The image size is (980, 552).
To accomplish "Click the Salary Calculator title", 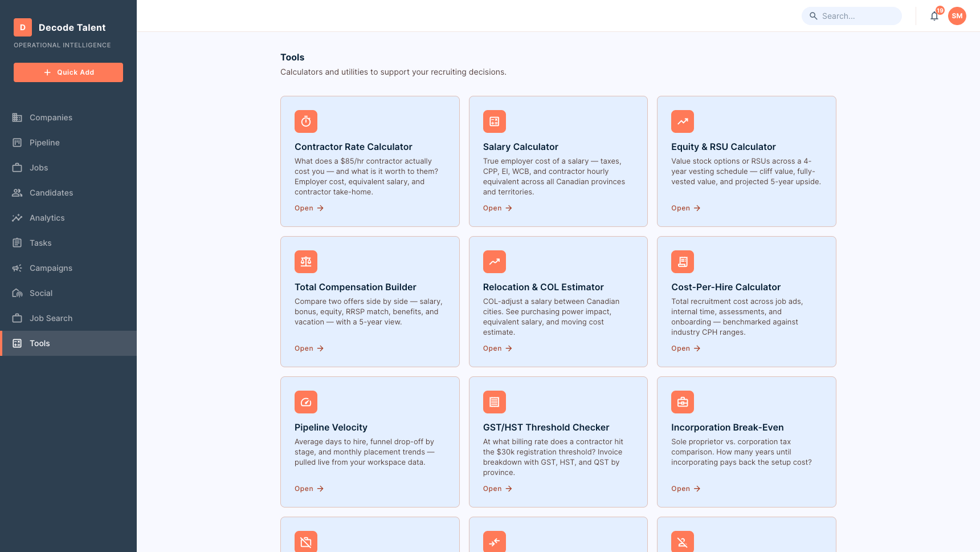I will click(521, 147).
